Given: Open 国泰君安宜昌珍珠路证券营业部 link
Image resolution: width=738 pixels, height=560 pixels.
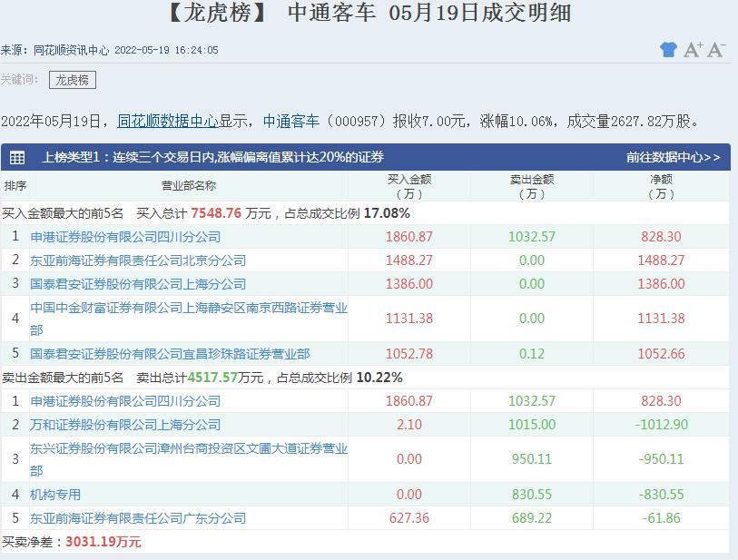Looking at the screenshot, I should tap(170, 354).
